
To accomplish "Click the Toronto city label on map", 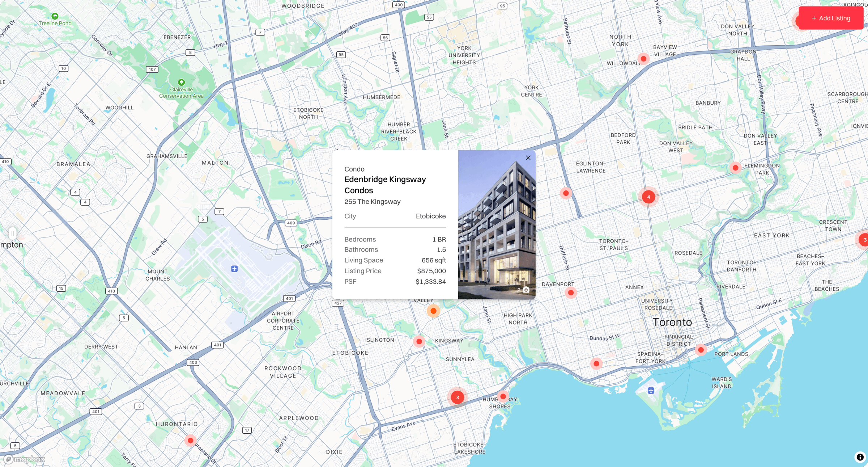I will [x=672, y=322].
